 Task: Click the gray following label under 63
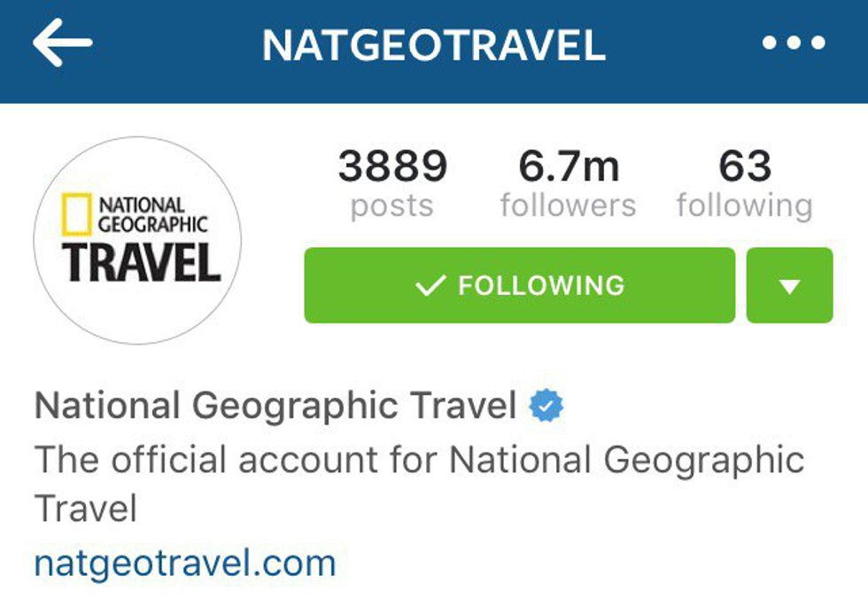click(x=745, y=206)
